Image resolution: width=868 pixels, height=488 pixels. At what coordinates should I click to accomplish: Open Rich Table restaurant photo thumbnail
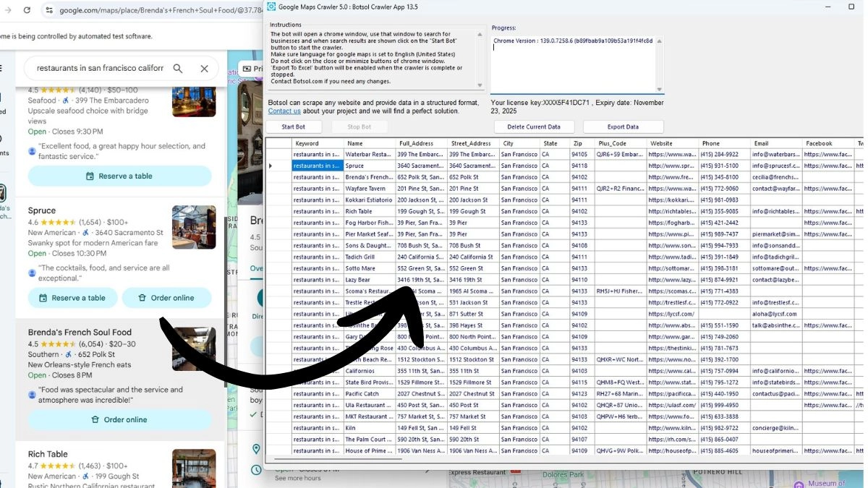click(x=194, y=468)
